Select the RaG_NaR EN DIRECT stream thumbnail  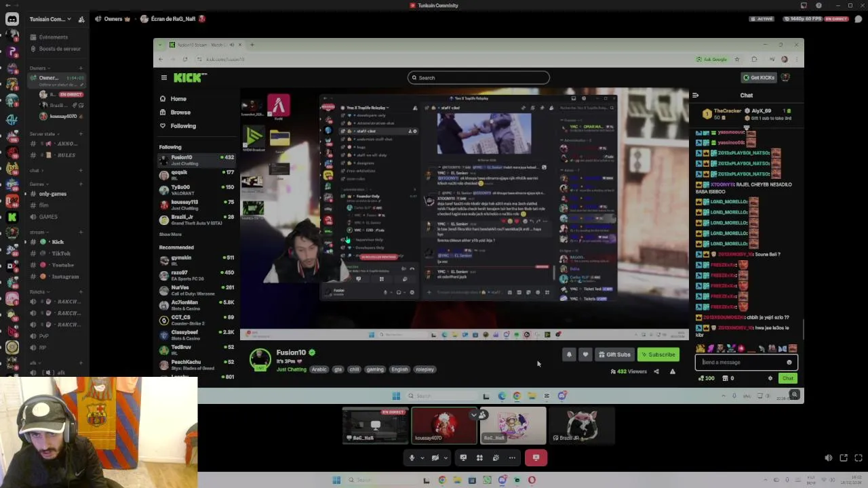coord(375,426)
